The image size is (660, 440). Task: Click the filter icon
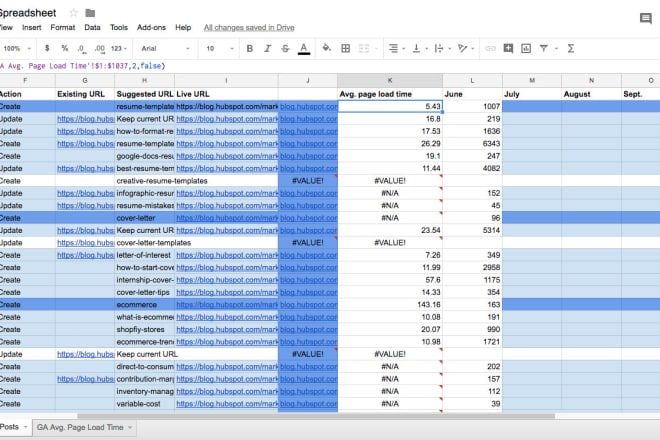tap(544, 48)
